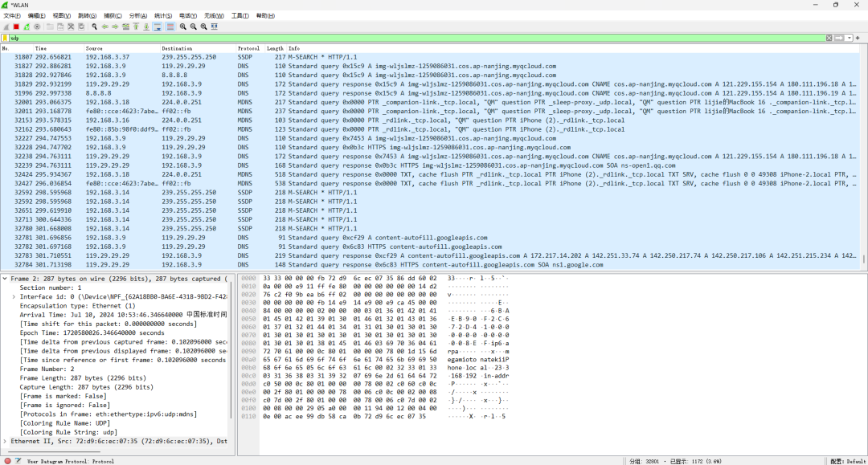Open a capture file from toolbar
This screenshot has height=465, width=868.
(50, 27)
